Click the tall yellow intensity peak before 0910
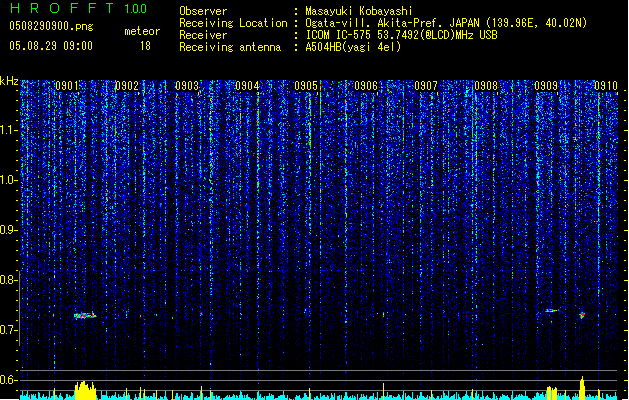 pyautogui.click(x=582, y=388)
